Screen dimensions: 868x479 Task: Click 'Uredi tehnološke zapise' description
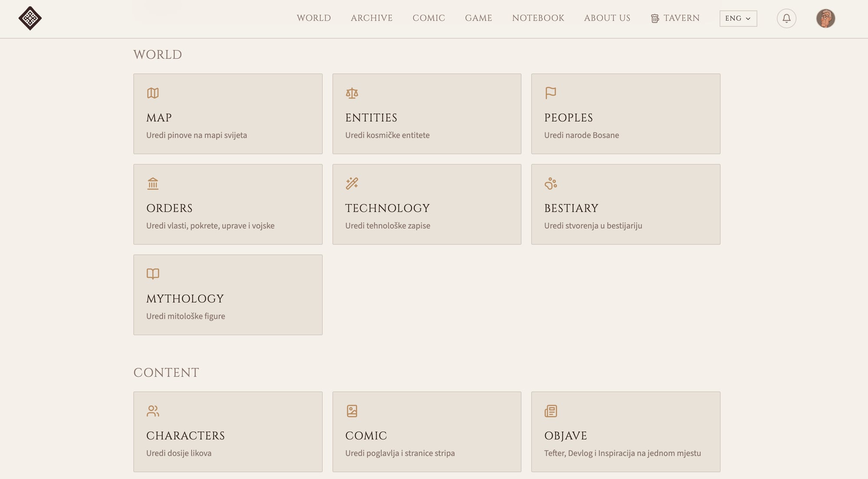[388, 226]
